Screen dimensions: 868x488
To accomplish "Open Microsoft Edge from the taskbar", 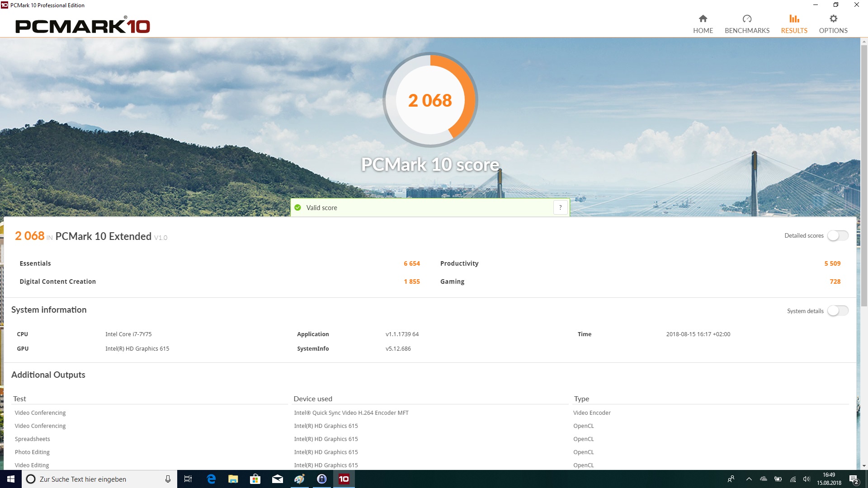I will pyautogui.click(x=211, y=479).
